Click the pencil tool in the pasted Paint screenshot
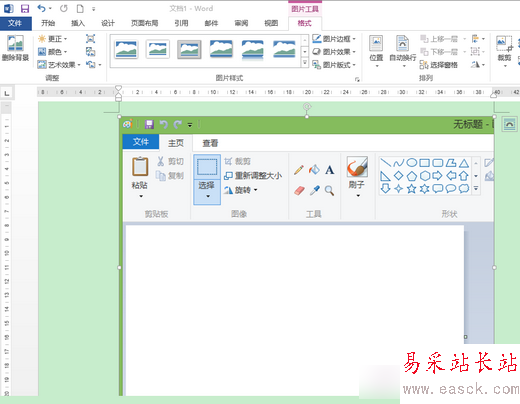Viewport: 520px width, 404px height. point(299,170)
